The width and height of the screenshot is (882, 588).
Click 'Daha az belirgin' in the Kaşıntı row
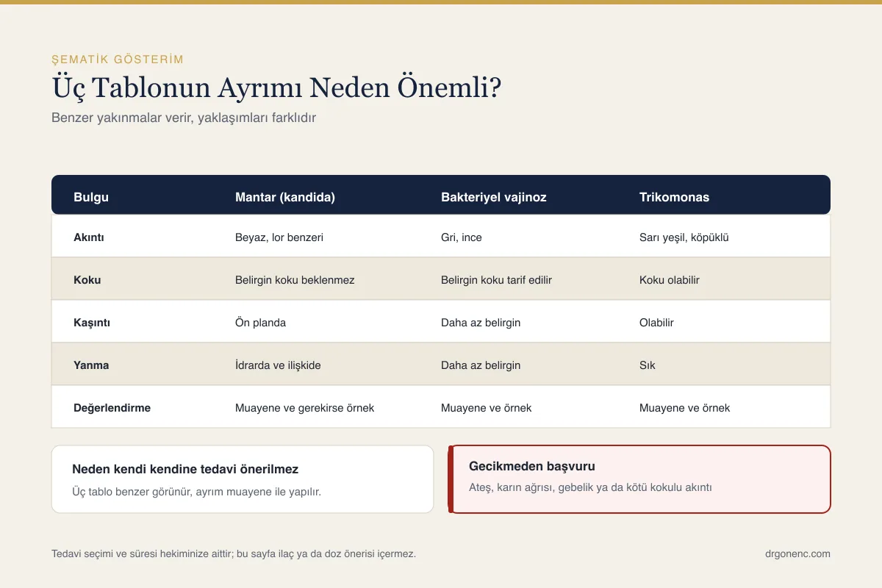pos(481,323)
